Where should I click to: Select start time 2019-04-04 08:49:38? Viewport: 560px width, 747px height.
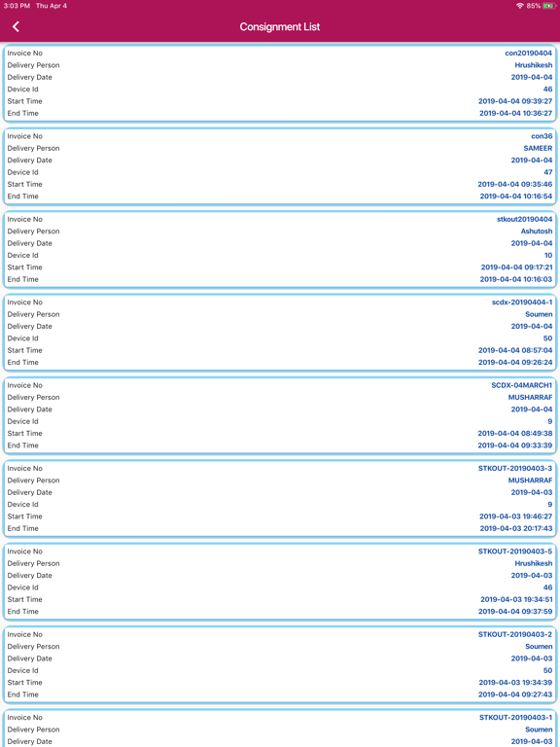coord(515,433)
